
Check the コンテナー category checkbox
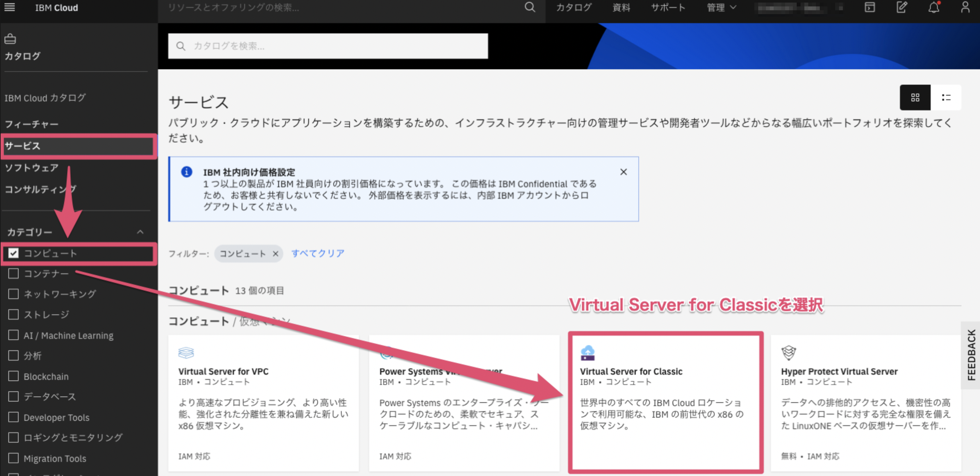14,273
